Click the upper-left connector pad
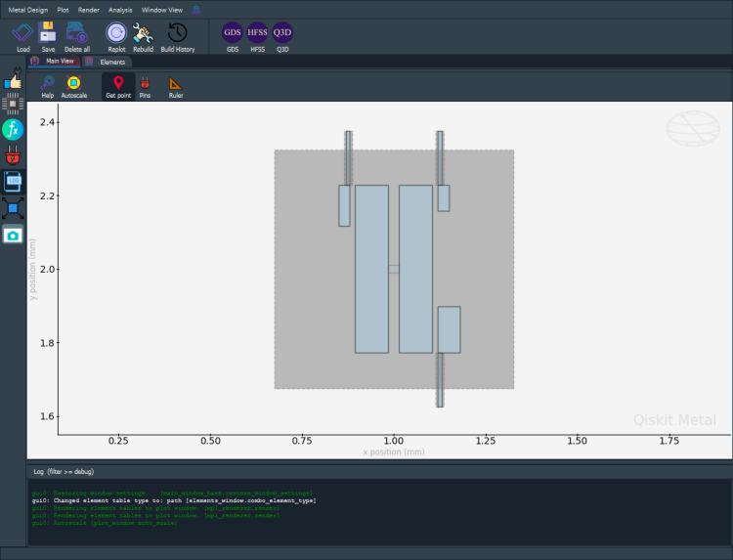 345,205
